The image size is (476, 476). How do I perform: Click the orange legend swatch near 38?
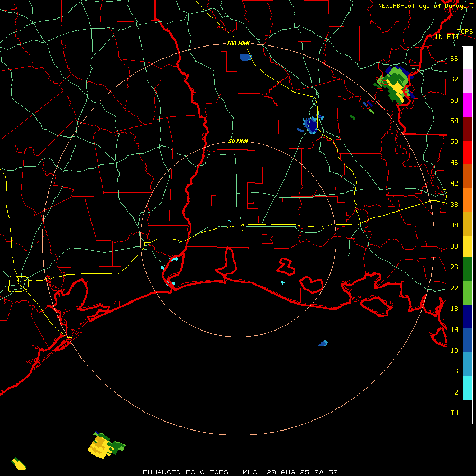(x=467, y=200)
